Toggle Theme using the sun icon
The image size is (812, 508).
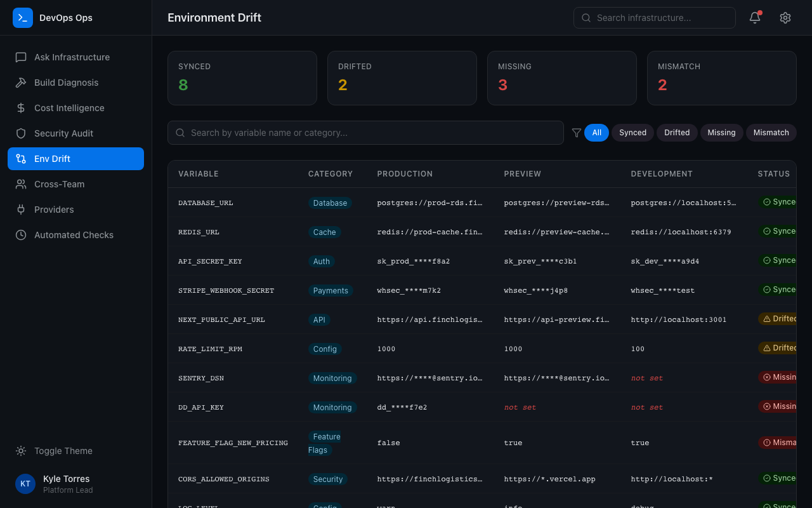coord(21,451)
